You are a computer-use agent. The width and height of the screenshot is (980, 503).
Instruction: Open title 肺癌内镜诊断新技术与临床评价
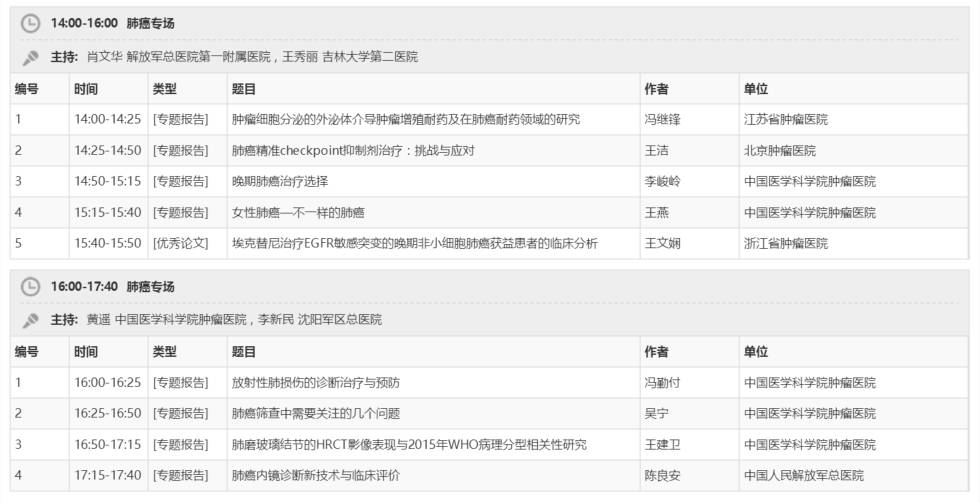pos(316,475)
